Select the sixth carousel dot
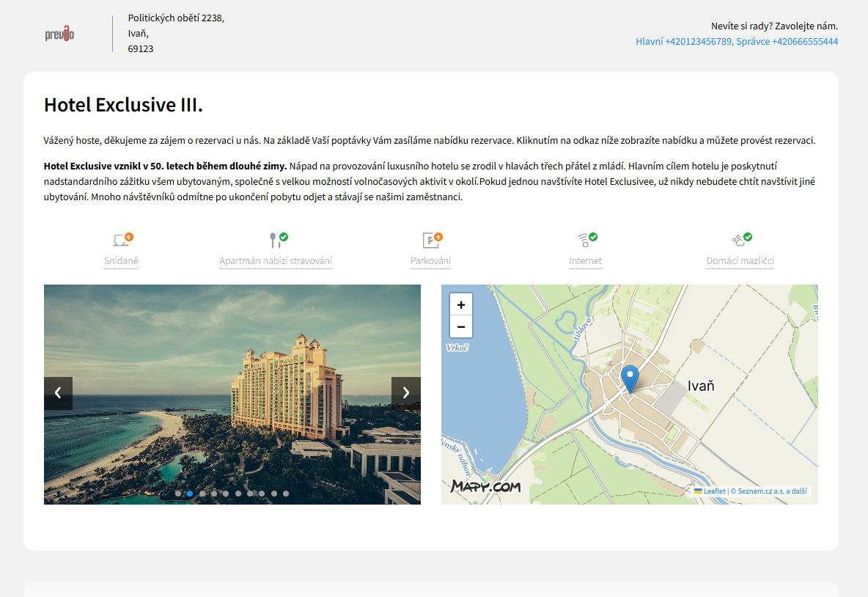Screen dimensions: 868x597 [238, 494]
